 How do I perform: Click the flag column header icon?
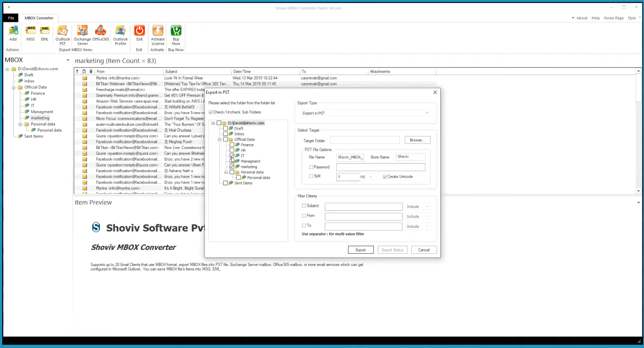[77, 71]
